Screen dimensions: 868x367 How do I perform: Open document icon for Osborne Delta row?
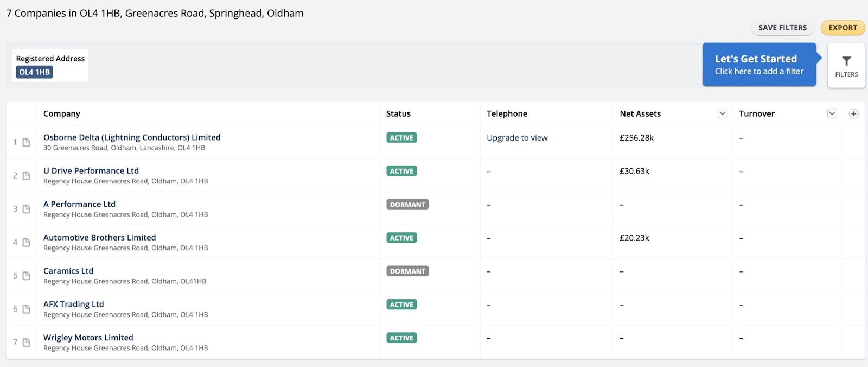click(x=26, y=142)
